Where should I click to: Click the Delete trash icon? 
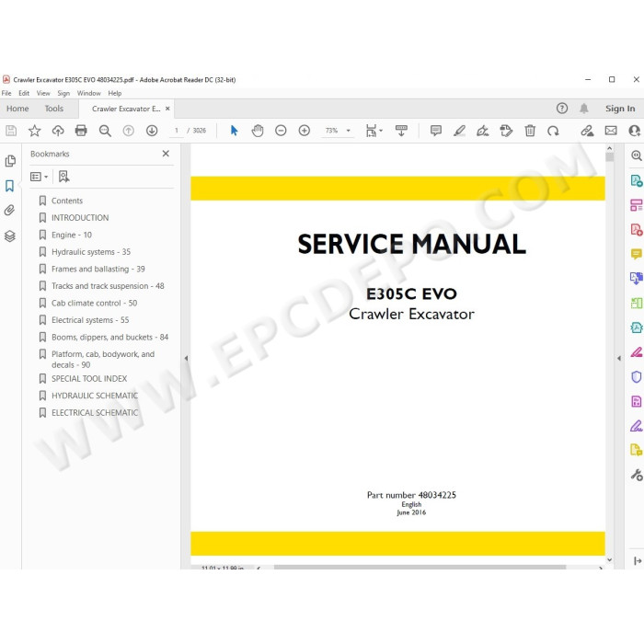pyautogui.click(x=530, y=131)
